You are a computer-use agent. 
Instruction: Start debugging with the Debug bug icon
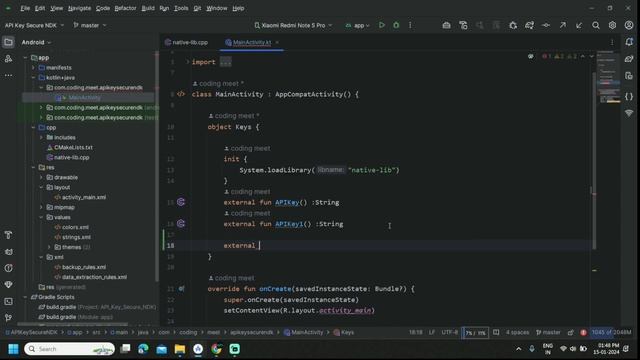pyautogui.click(x=396, y=25)
